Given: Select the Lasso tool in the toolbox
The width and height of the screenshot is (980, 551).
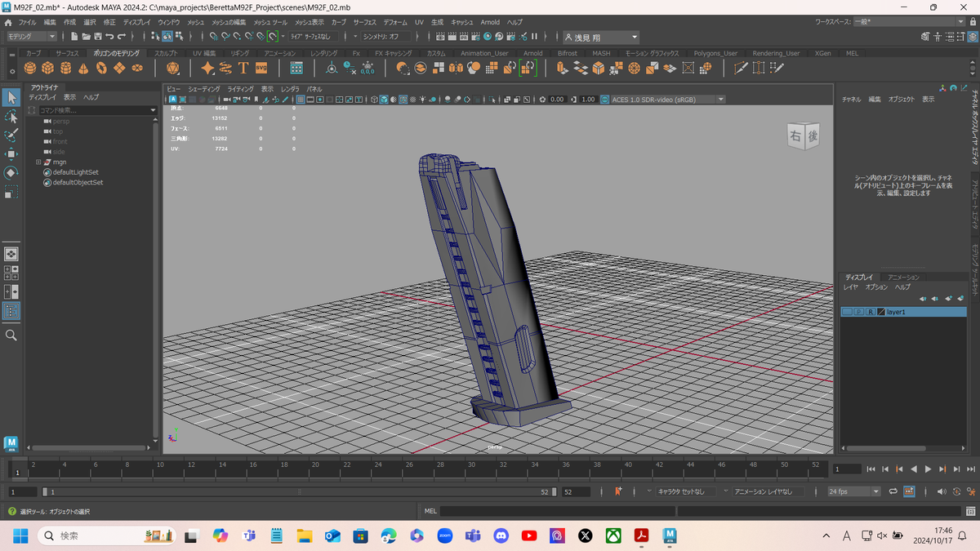Looking at the screenshot, I should [11, 117].
